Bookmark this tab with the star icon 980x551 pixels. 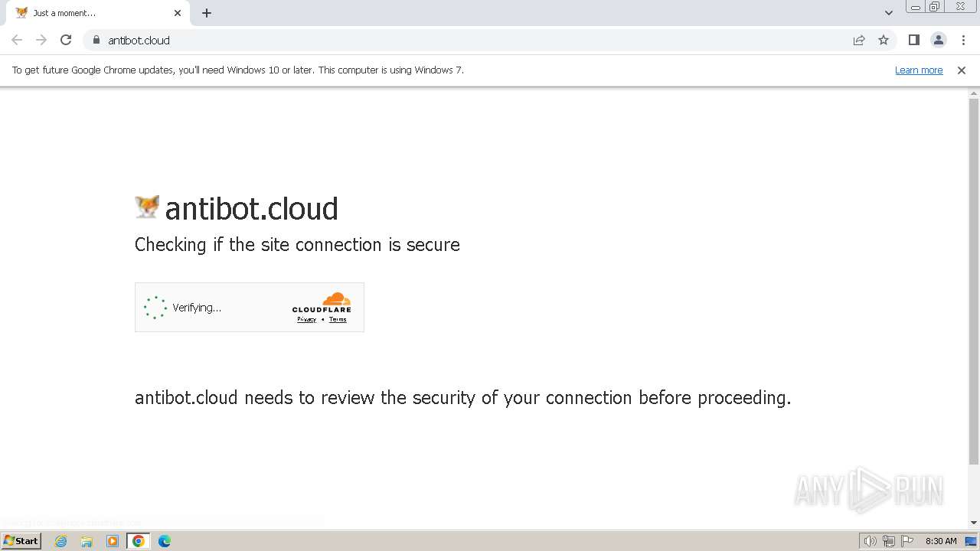(x=884, y=40)
